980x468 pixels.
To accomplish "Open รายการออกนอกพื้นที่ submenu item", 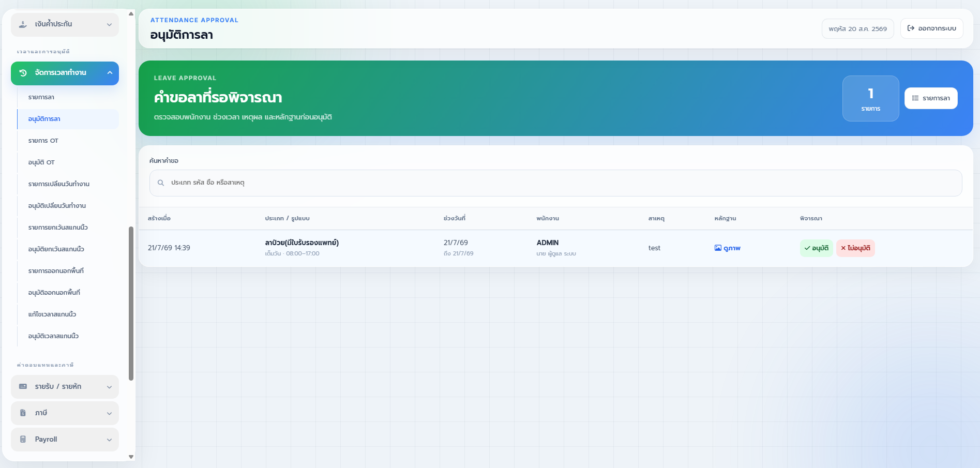I will 68,271.
